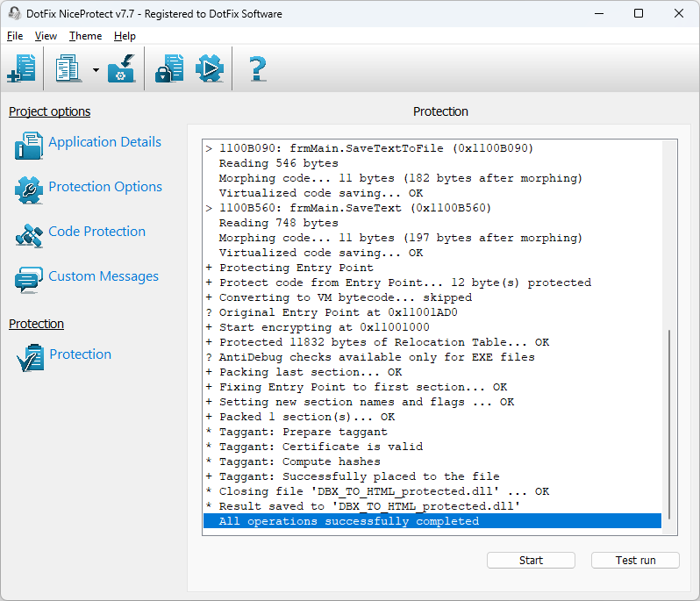The image size is (700, 601).
Task: Open the Help menu
Action: (125, 36)
